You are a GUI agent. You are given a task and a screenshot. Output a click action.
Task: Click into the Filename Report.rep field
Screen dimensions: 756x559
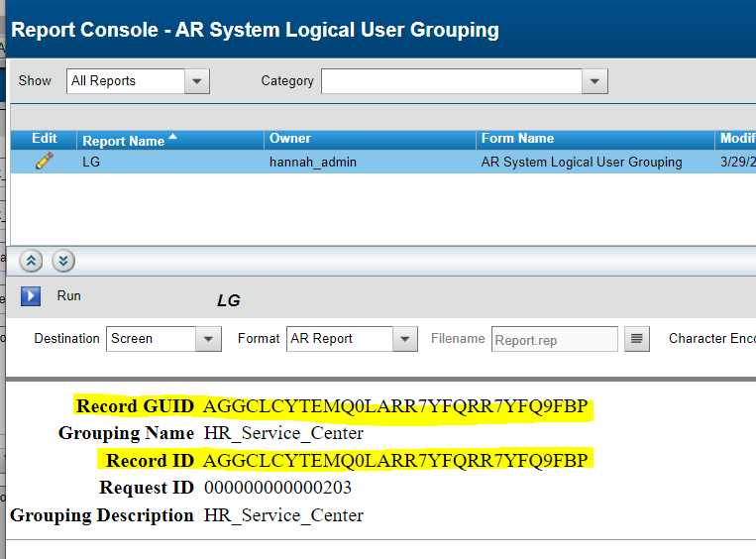coord(554,339)
